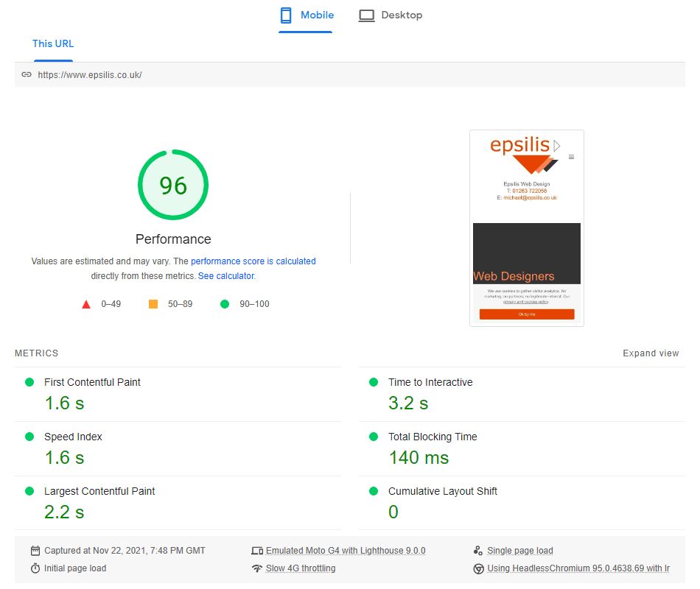Open the Single page load details

(x=520, y=551)
